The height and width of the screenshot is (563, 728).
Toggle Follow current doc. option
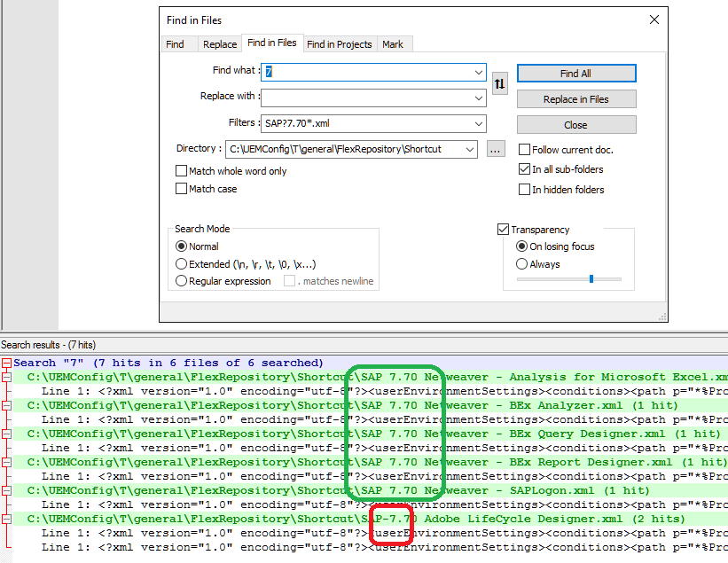[x=524, y=150]
